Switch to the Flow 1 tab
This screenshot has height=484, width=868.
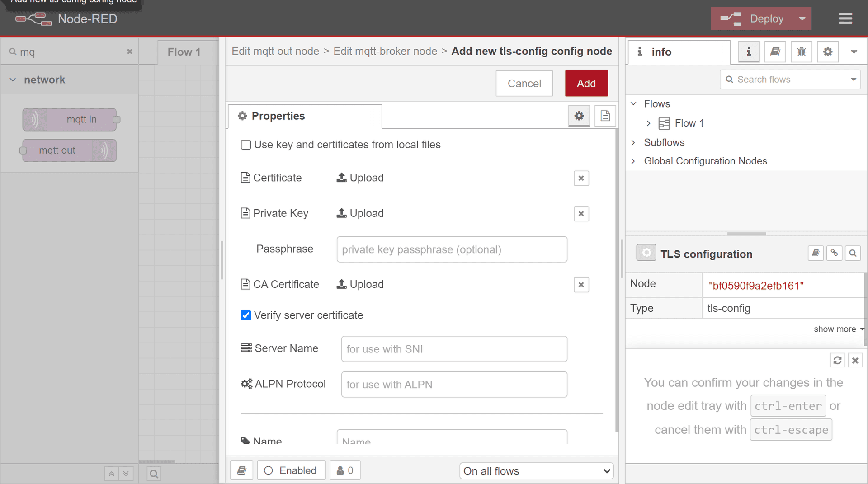coord(184,52)
